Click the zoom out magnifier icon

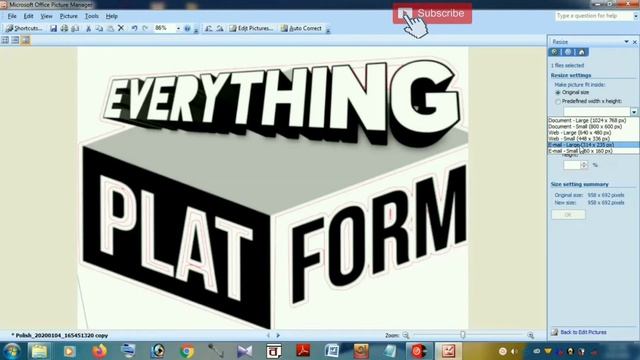[x=406, y=335]
